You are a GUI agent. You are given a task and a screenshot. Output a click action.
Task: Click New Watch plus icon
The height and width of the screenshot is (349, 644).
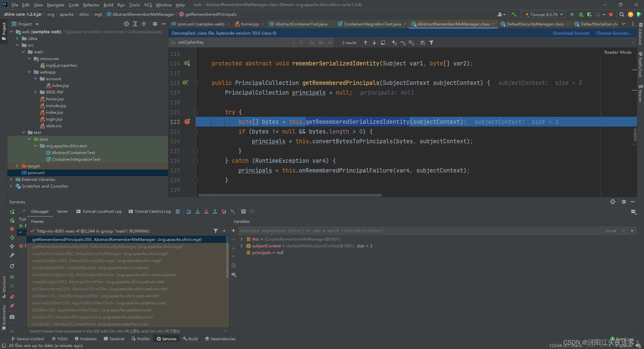(x=233, y=231)
